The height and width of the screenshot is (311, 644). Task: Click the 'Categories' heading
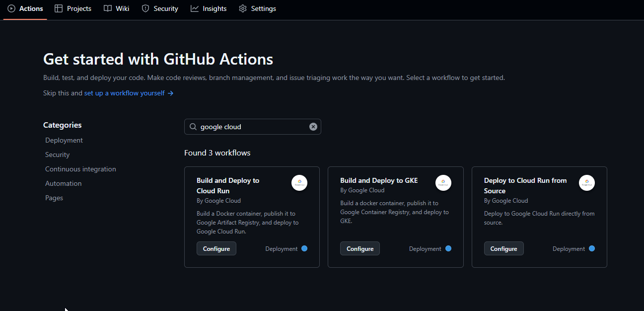63,125
